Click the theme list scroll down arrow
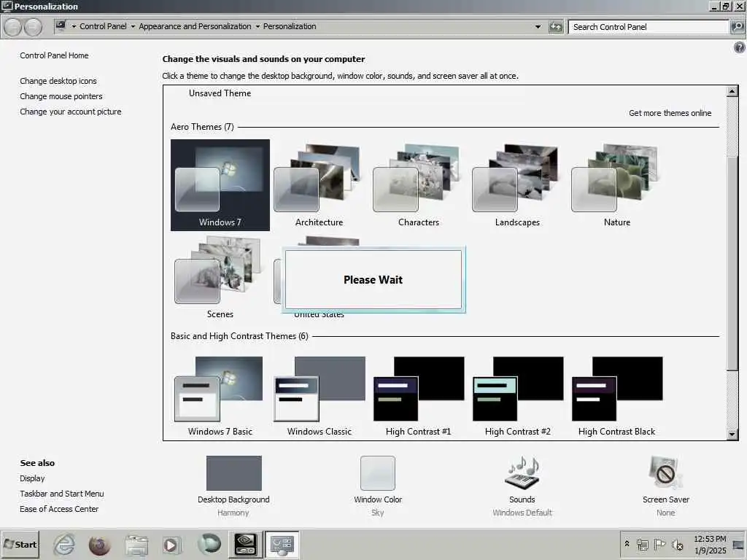Screen dimensions: 747x560 [732, 434]
